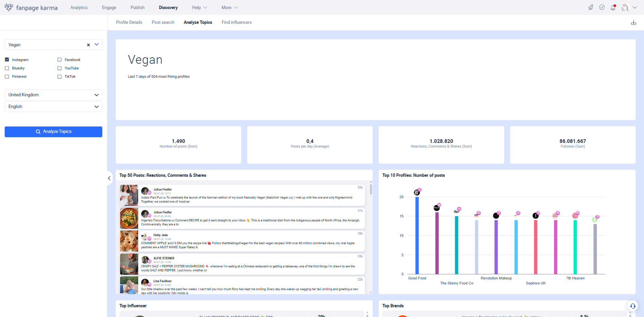This screenshot has width=644, height=317.
Task: Click the profile icon above the Sephora UK bar
Action: (536, 215)
